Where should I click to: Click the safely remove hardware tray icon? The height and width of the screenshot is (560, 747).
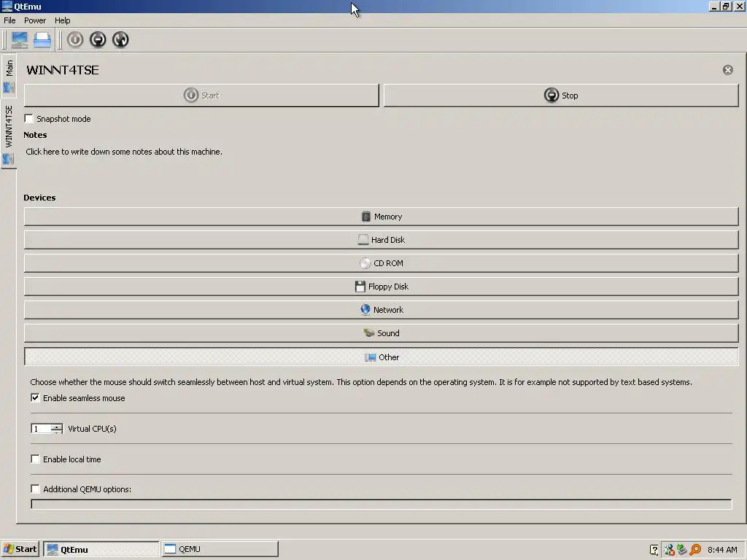pos(682,550)
